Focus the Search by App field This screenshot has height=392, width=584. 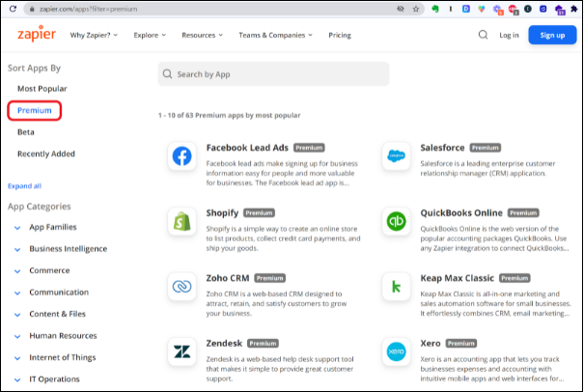pyautogui.click(x=273, y=74)
